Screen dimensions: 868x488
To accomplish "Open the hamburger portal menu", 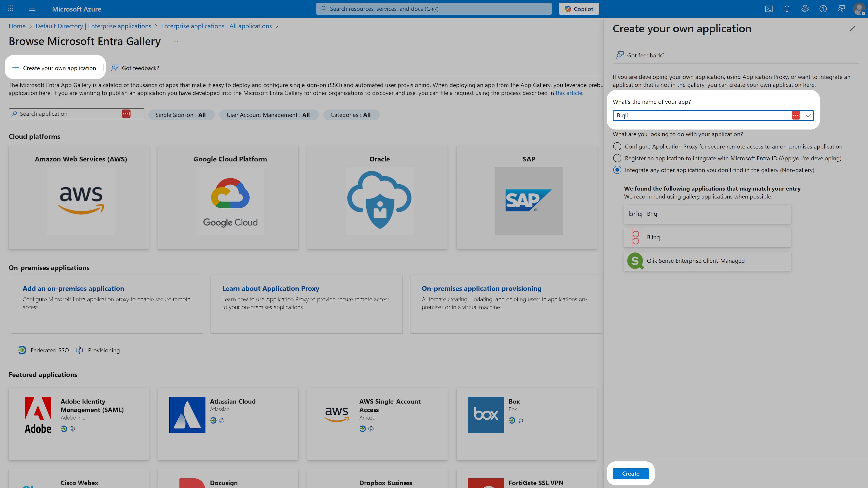I will 32,9.
